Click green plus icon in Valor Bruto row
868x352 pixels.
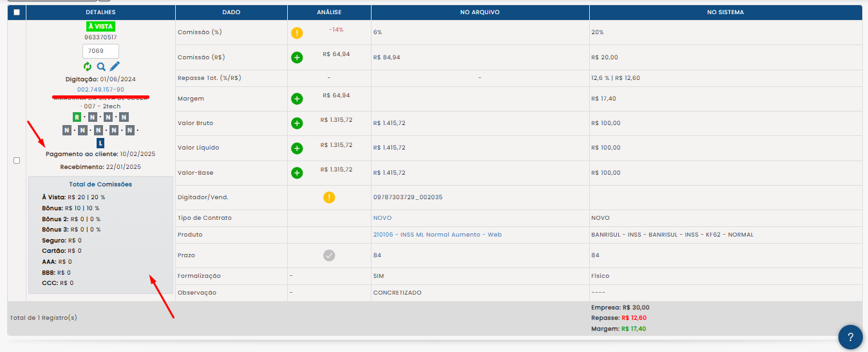[297, 123]
